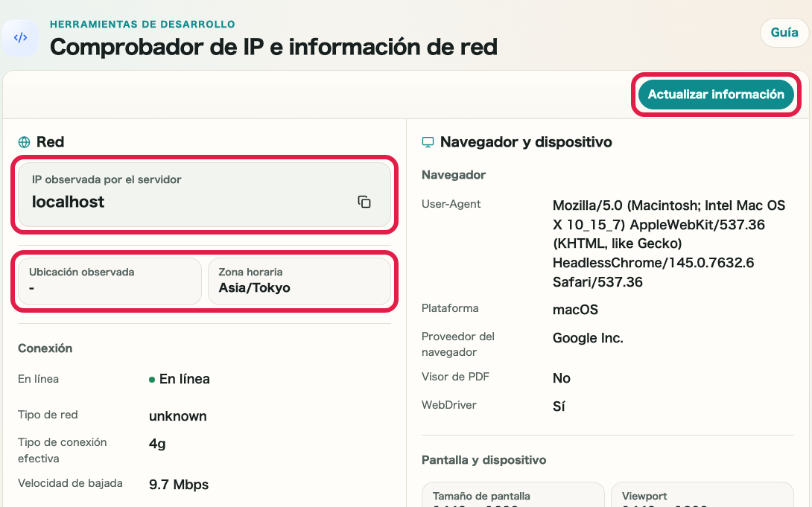Click the Plataforma label
The height and width of the screenshot is (507, 812).
450,308
